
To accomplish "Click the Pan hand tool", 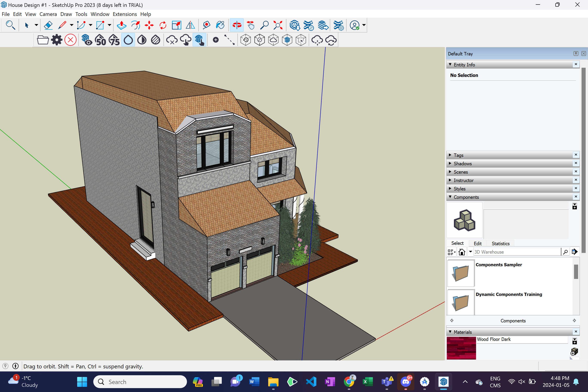I will [251, 25].
